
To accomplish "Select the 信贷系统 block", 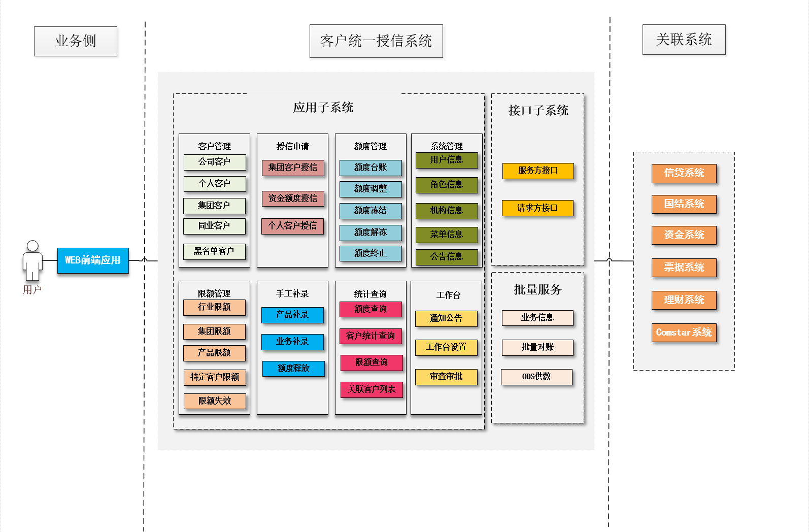I will click(x=684, y=173).
